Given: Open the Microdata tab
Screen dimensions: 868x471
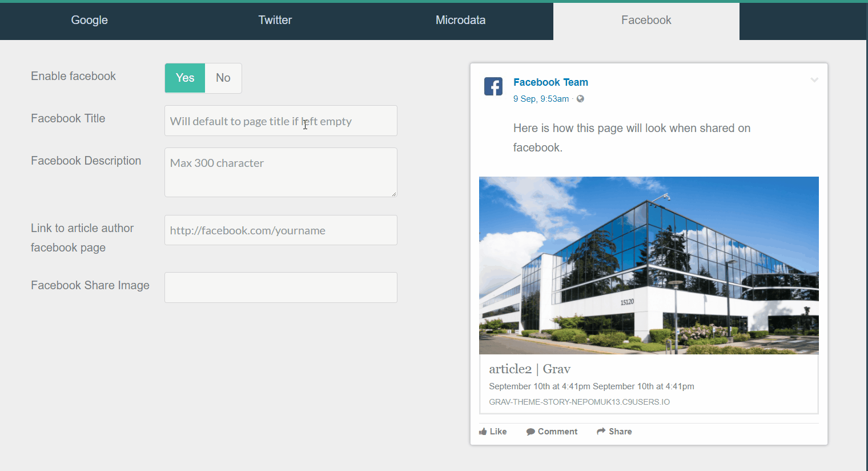Looking at the screenshot, I should (460, 21).
